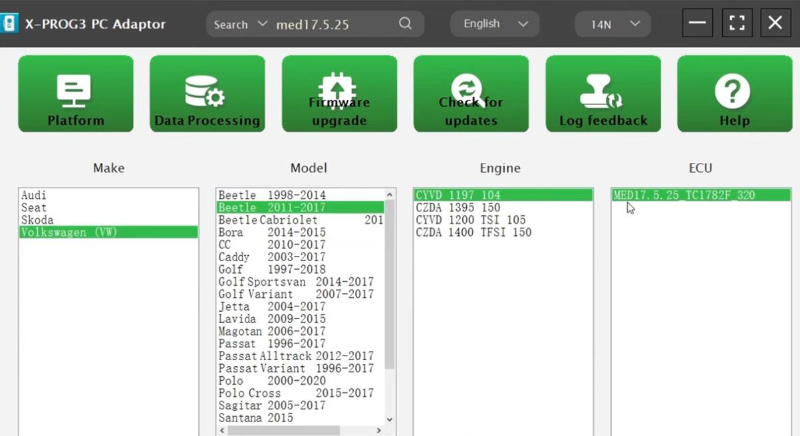Viewport: 800px width, 436px height.
Task: Click the X-PROG3 app logo icon
Action: pyautogui.click(x=9, y=23)
